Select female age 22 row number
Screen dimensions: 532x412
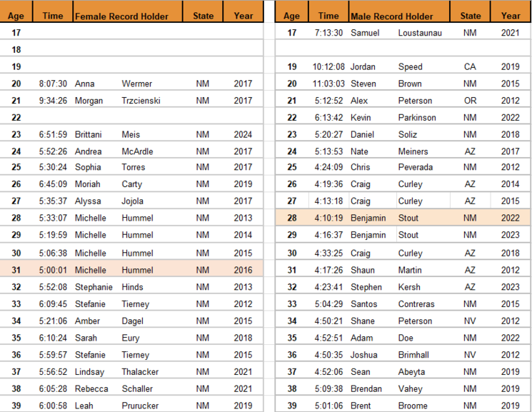(16, 117)
